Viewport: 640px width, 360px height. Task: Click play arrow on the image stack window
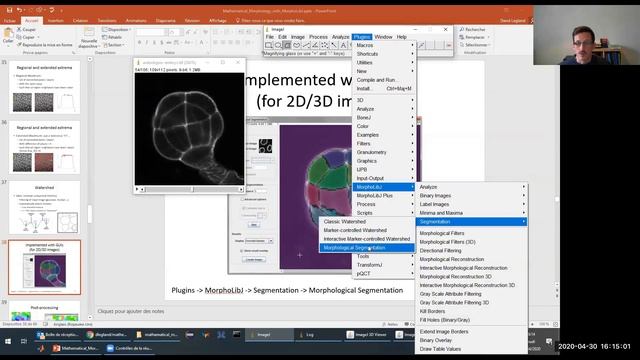click(x=137, y=189)
